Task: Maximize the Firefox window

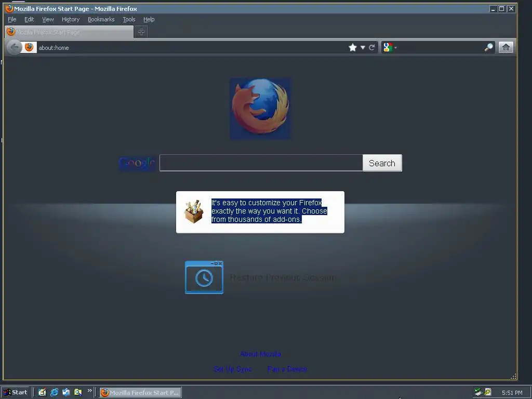Action: [501, 9]
